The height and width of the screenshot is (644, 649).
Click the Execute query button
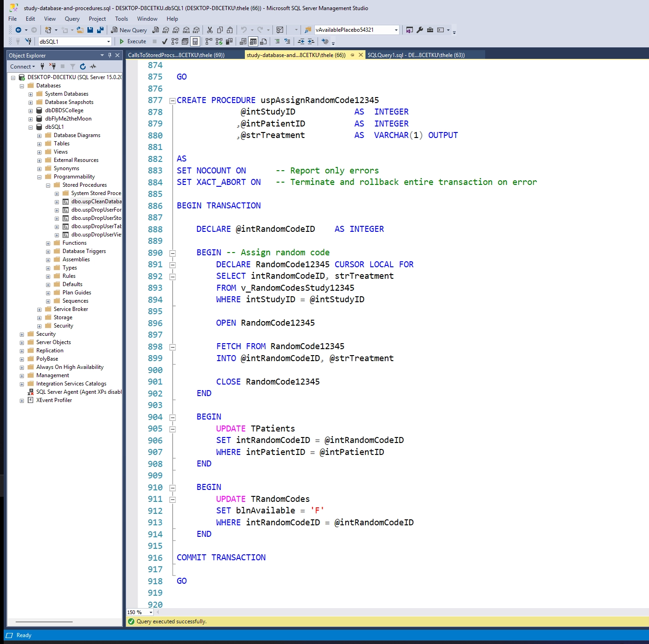133,41
